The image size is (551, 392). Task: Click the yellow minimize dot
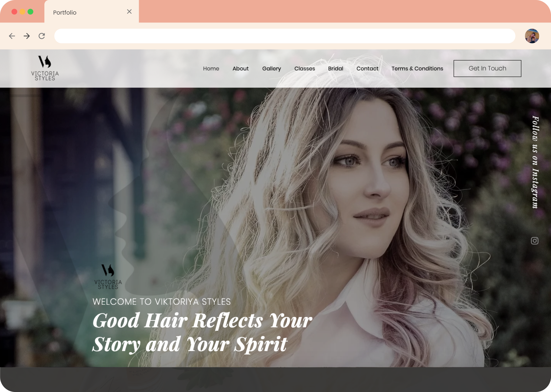(x=22, y=12)
